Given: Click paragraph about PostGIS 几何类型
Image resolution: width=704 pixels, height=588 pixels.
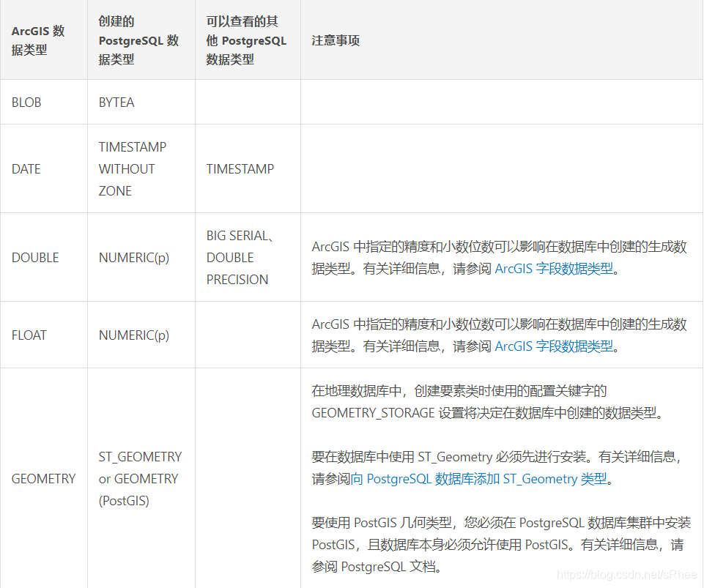Looking at the screenshot, I should pos(501,545).
